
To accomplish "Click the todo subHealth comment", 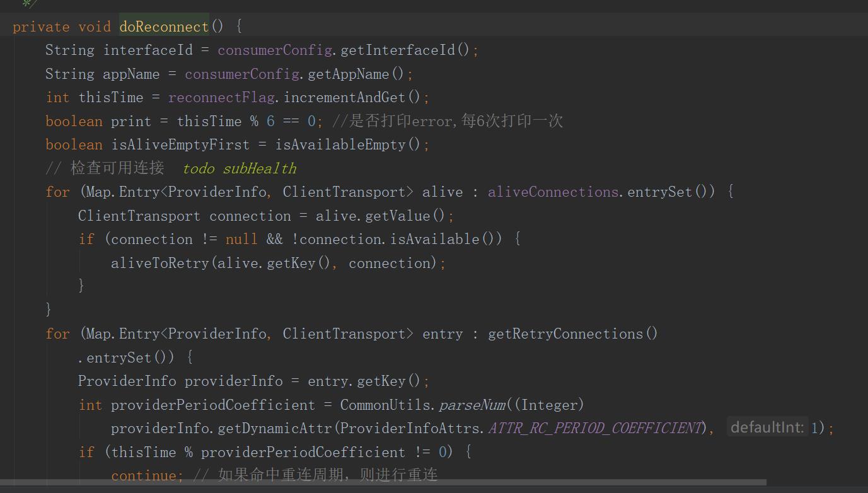I will click(240, 168).
